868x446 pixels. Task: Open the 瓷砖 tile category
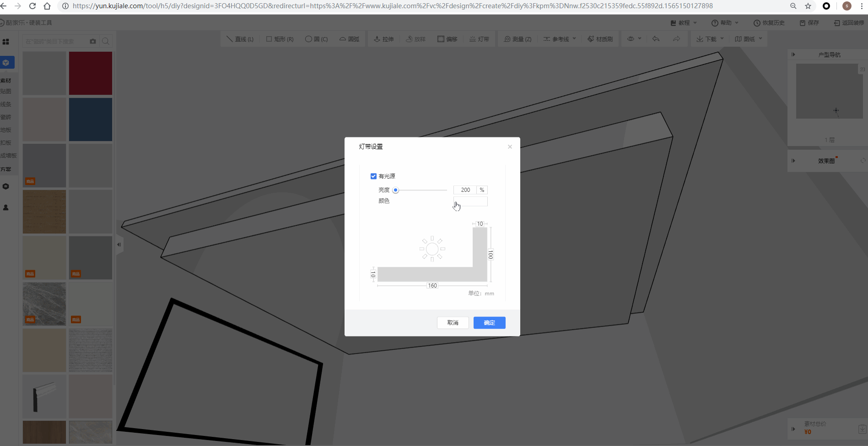[6, 117]
